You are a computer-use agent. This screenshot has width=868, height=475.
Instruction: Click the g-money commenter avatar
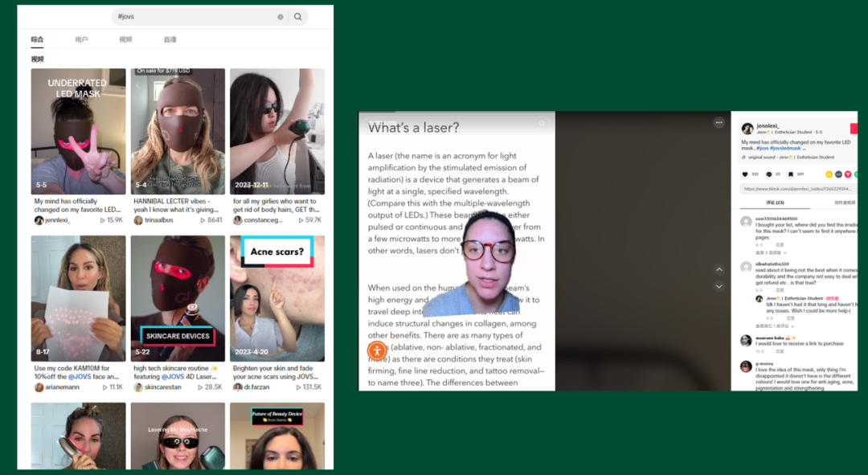click(746, 366)
